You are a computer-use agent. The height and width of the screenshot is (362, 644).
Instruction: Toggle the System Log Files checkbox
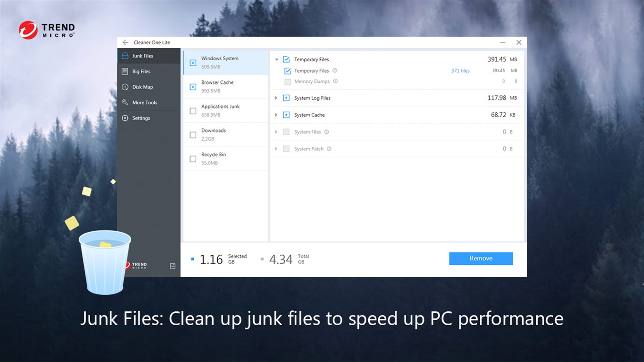coord(286,98)
